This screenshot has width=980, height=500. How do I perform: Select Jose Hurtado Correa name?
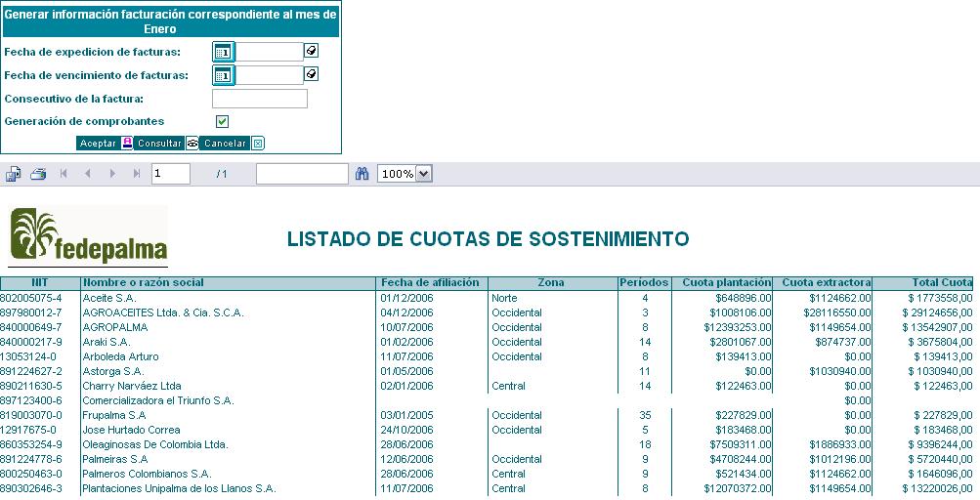(x=131, y=430)
